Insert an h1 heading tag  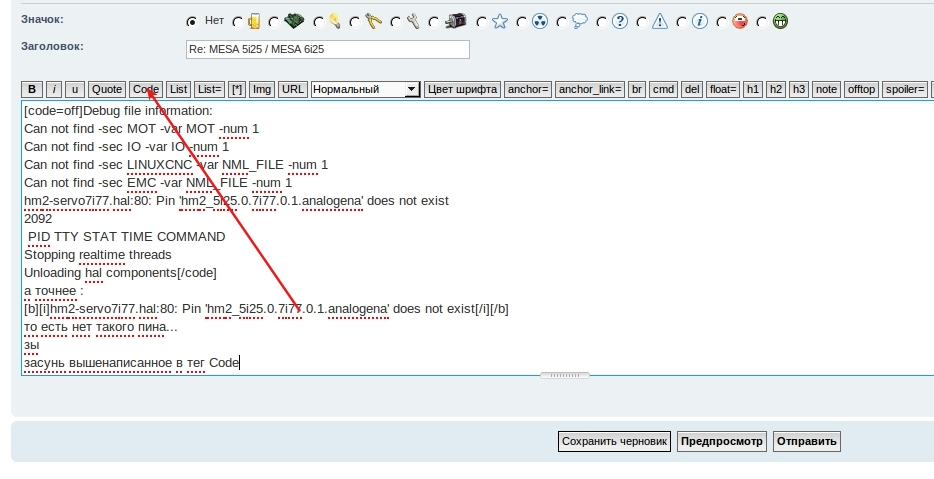752,89
